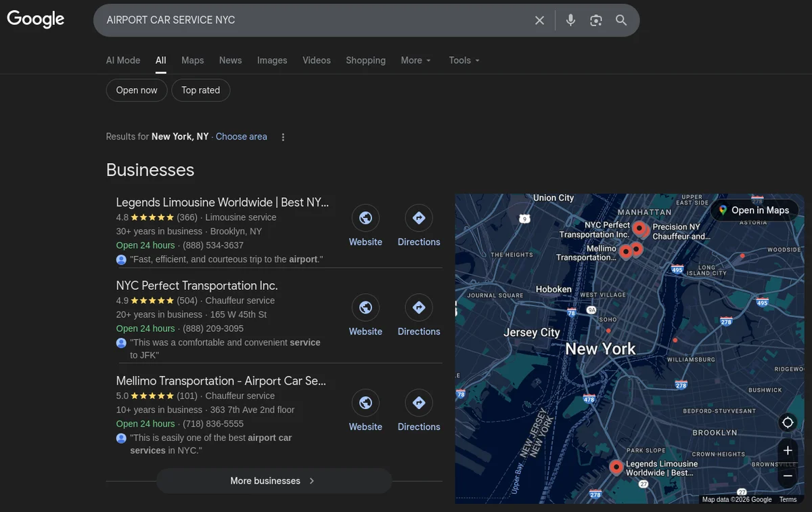Viewport: 812px width, 512px height.
Task: Open the three-dot options beside Choose area
Action: click(x=283, y=137)
